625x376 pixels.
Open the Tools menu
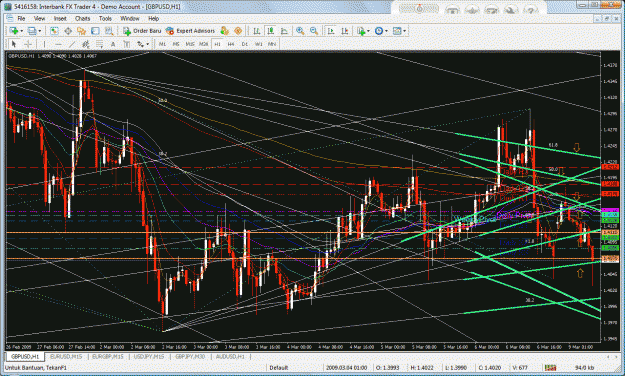pyautogui.click(x=105, y=18)
